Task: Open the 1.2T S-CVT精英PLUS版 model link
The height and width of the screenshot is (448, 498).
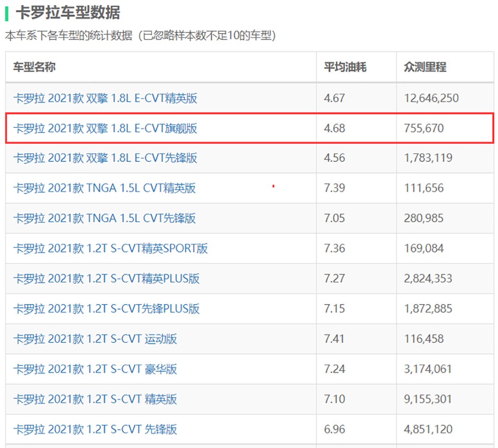Action: 106,278
